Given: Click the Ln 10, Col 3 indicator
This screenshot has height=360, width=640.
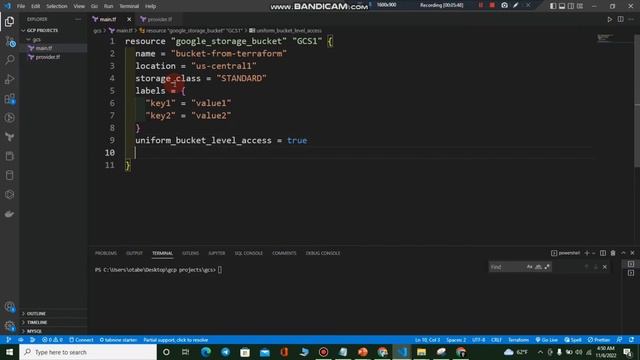Looking at the screenshot, I should [x=427, y=340].
